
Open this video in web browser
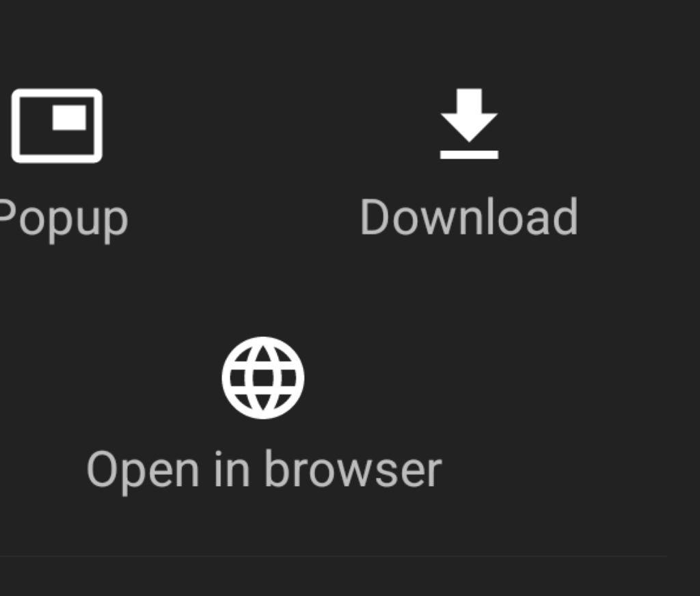[265, 416]
